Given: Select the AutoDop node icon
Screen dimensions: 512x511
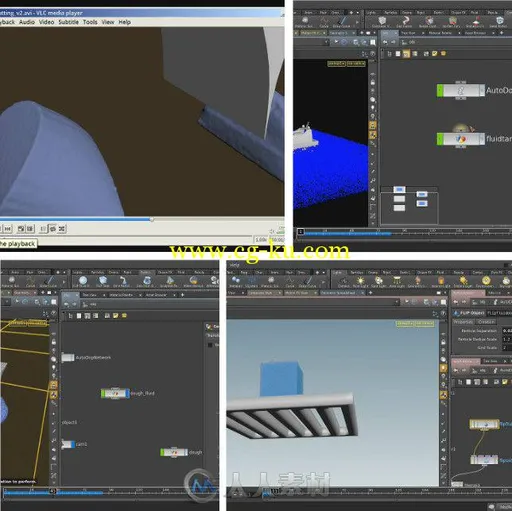Looking at the screenshot, I should click(461, 90).
